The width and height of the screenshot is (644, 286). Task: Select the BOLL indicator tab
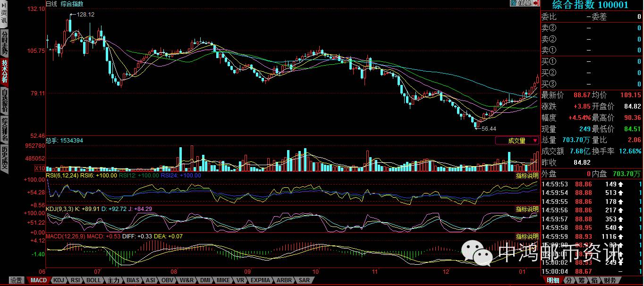click(94, 280)
